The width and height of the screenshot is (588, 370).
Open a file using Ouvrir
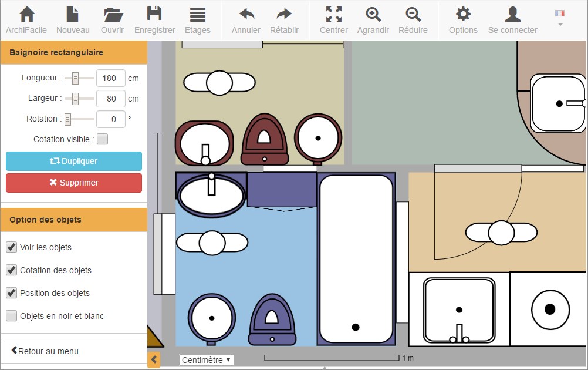pyautogui.click(x=112, y=20)
